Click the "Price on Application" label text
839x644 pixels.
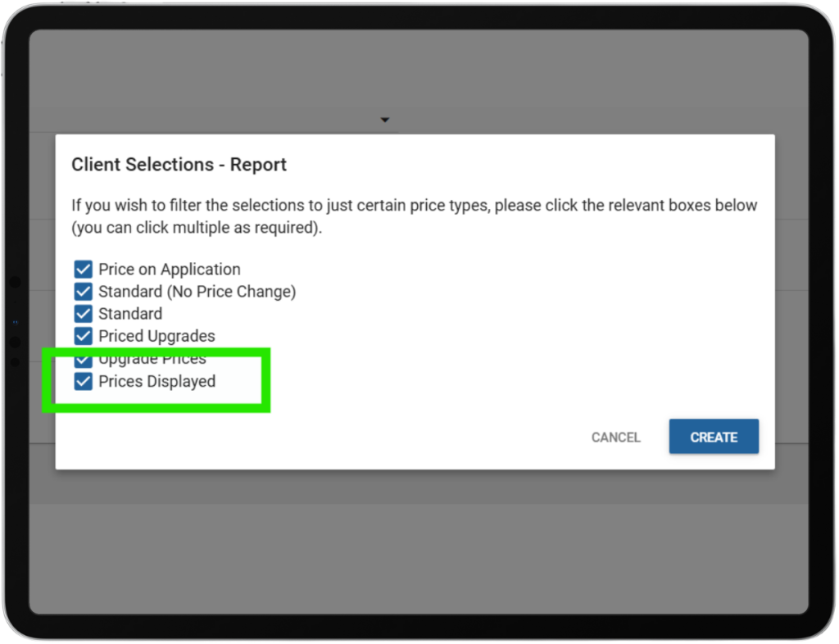(170, 270)
